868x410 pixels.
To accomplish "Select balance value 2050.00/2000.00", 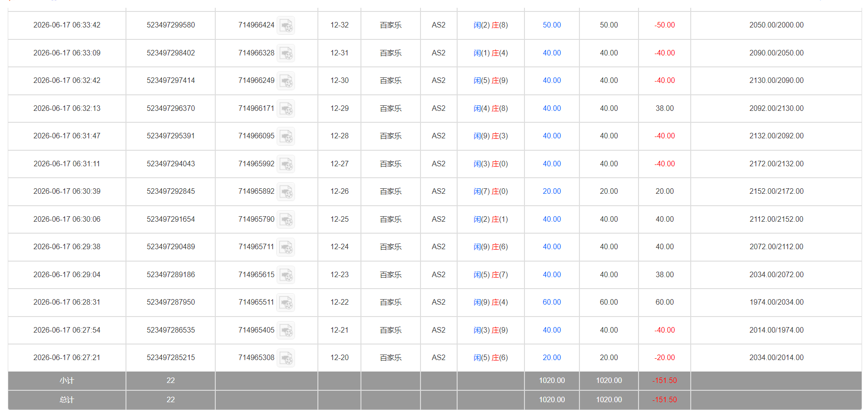I will coord(776,25).
